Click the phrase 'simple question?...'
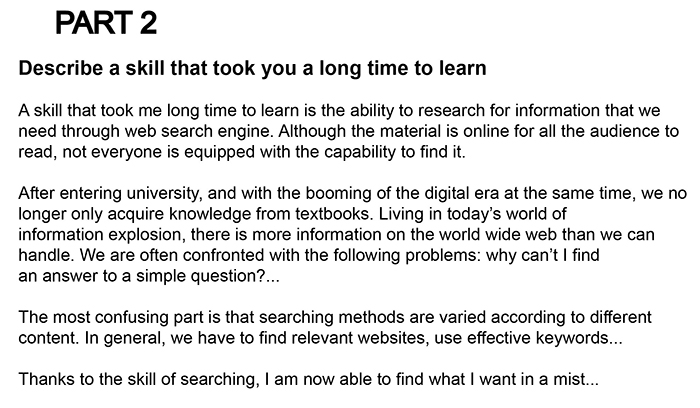Viewport: 700px width, 408px height. [208, 276]
